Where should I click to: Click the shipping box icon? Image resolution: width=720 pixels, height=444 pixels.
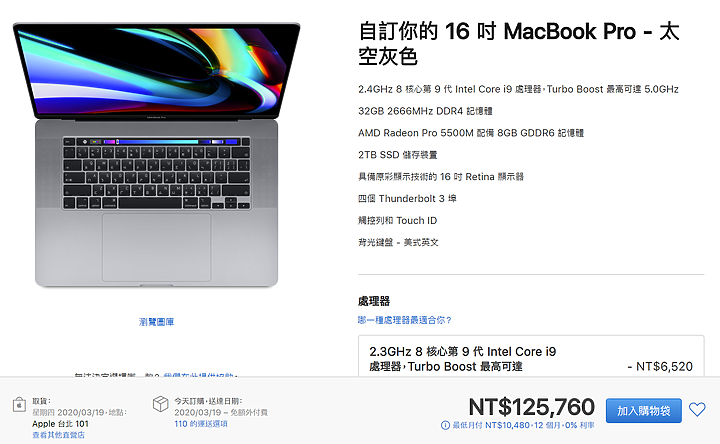[160, 404]
